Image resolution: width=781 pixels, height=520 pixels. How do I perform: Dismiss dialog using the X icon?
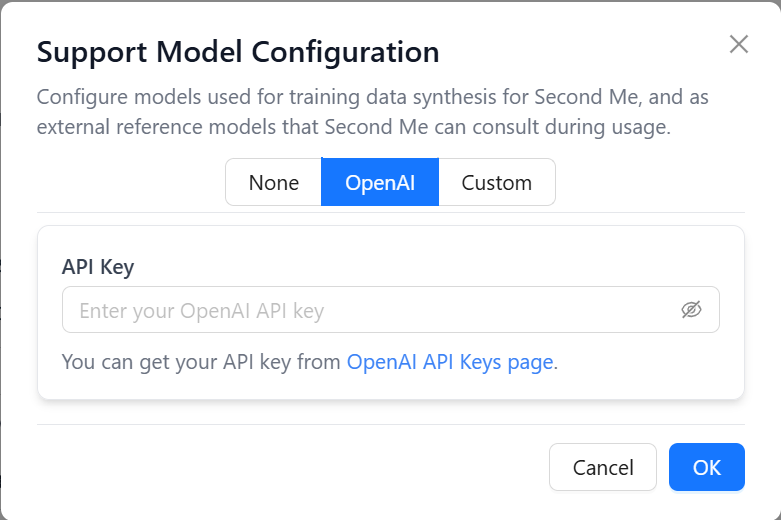pos(738,44)
